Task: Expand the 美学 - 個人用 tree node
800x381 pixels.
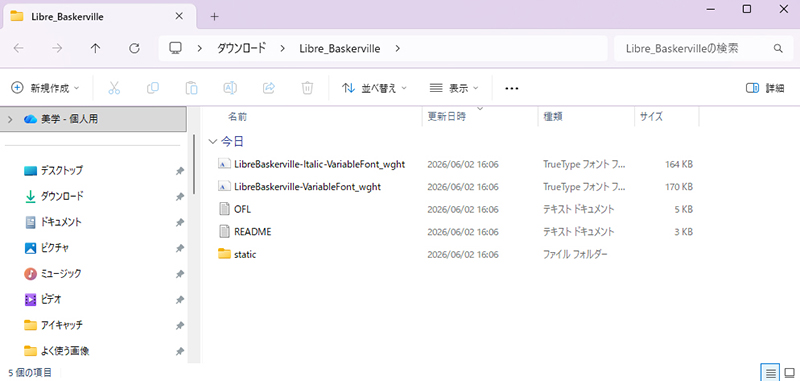Action: pyautogui.click(x=10, y=119)
